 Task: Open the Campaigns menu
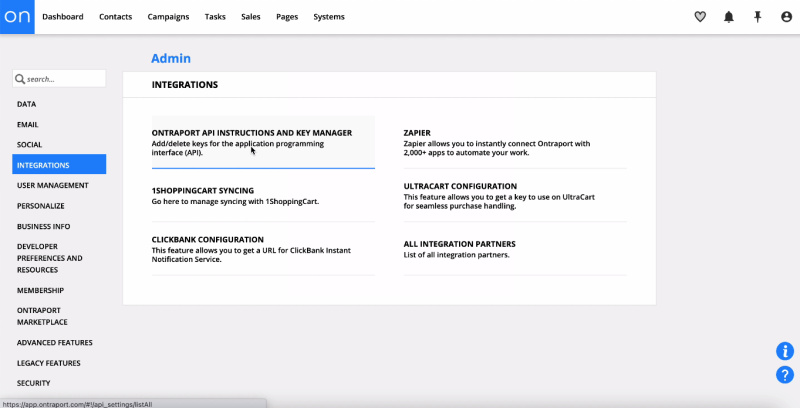(168, 17)
